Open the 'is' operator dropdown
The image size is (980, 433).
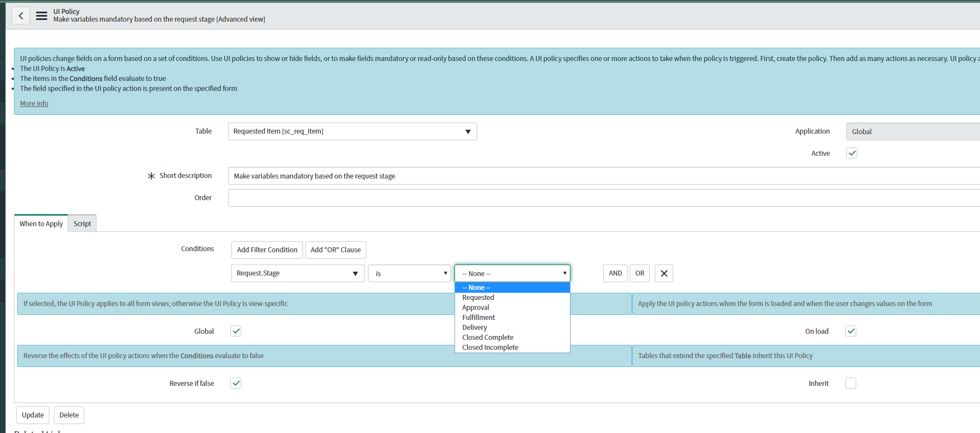[410, 273]
